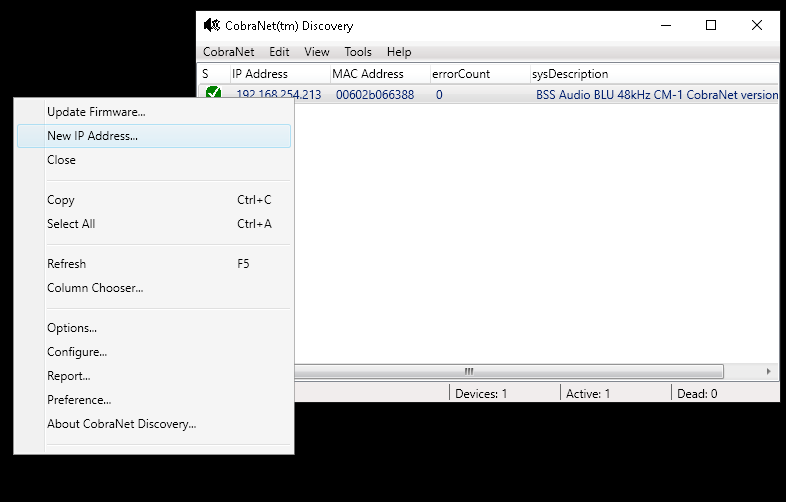Screen dimensions: 786x502
Task: Choose Configure... menu entry
Action: (77, 352)
